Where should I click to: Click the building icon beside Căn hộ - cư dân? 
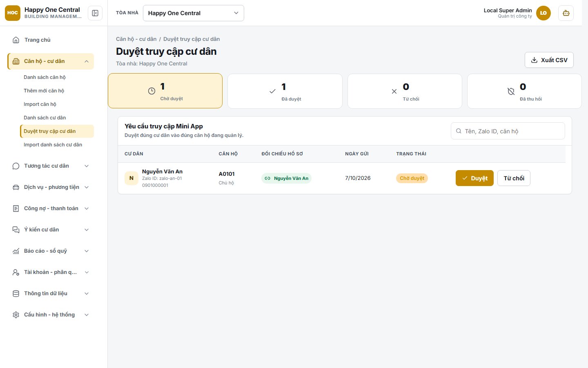click(16, 61)
